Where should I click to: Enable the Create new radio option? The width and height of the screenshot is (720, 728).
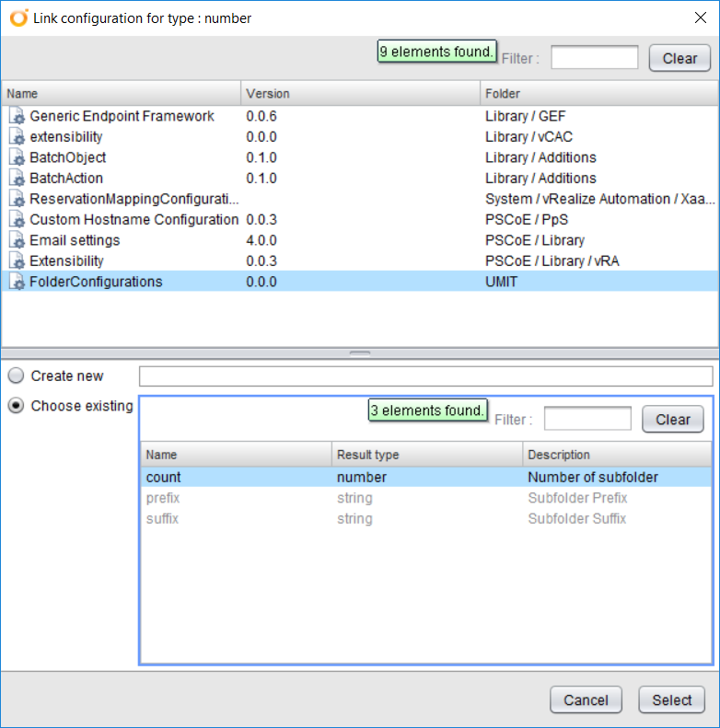[16, 376]
